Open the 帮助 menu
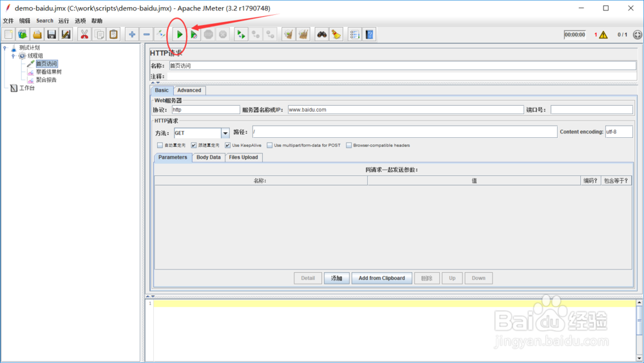The image size is (644, 363). point(97,21)
